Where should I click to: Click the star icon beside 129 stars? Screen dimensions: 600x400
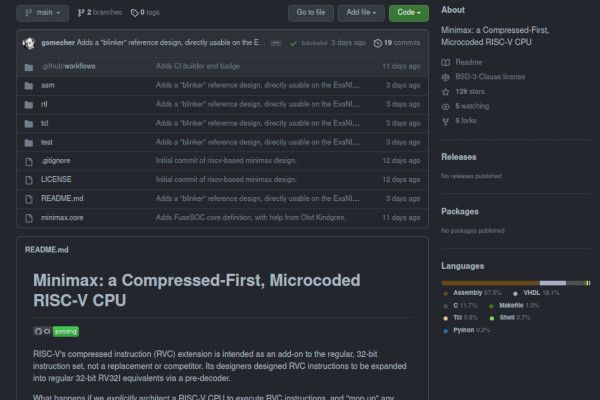click(x=446, y=91)
